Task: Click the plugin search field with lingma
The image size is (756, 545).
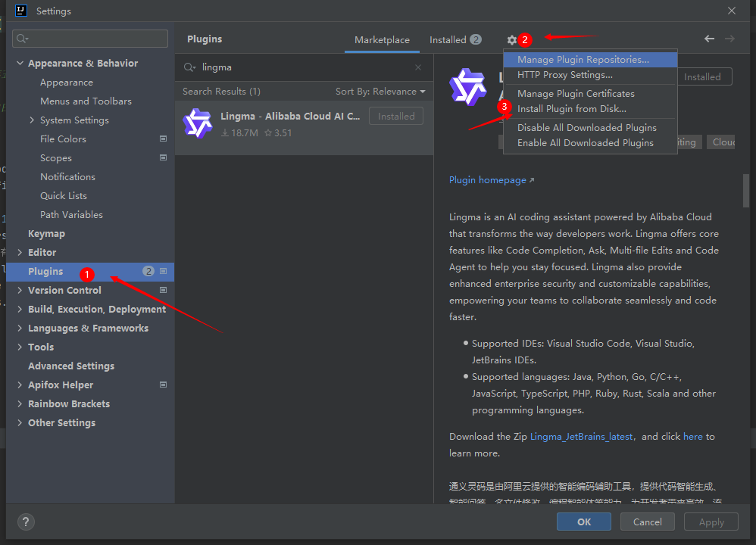Action: (304, 67)
